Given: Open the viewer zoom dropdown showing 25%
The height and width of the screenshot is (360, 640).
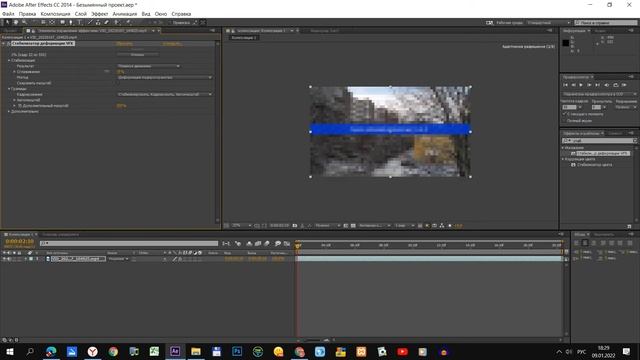Looking at the screenshot, I should [242, 225].
